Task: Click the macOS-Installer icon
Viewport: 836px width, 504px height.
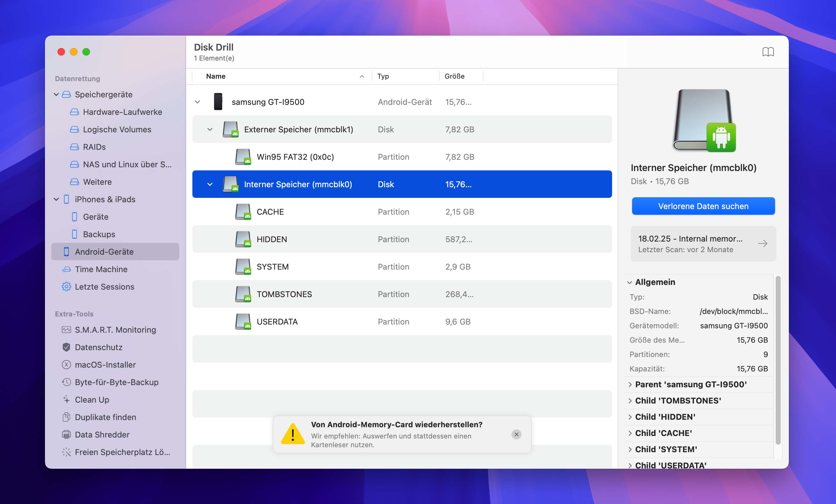Action: click(66, 365)
